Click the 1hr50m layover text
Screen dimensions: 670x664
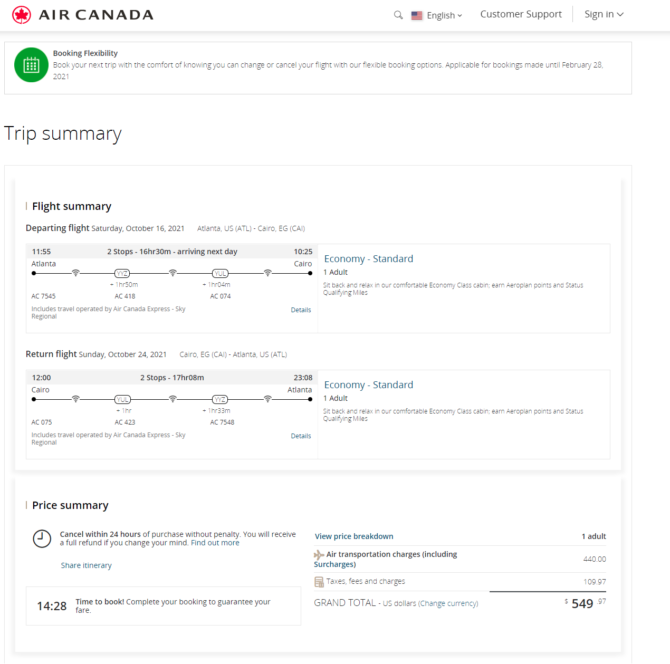(x=126, y=285)
